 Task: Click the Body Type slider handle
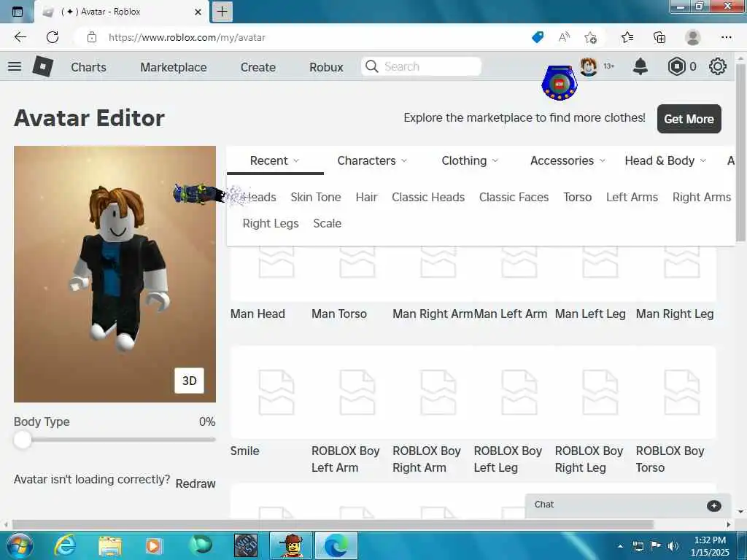[x=22, y=440]
